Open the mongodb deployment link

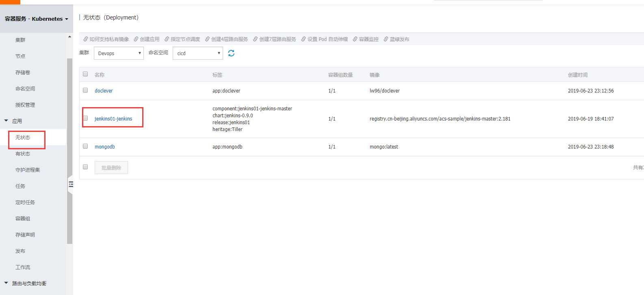point(105,146)
